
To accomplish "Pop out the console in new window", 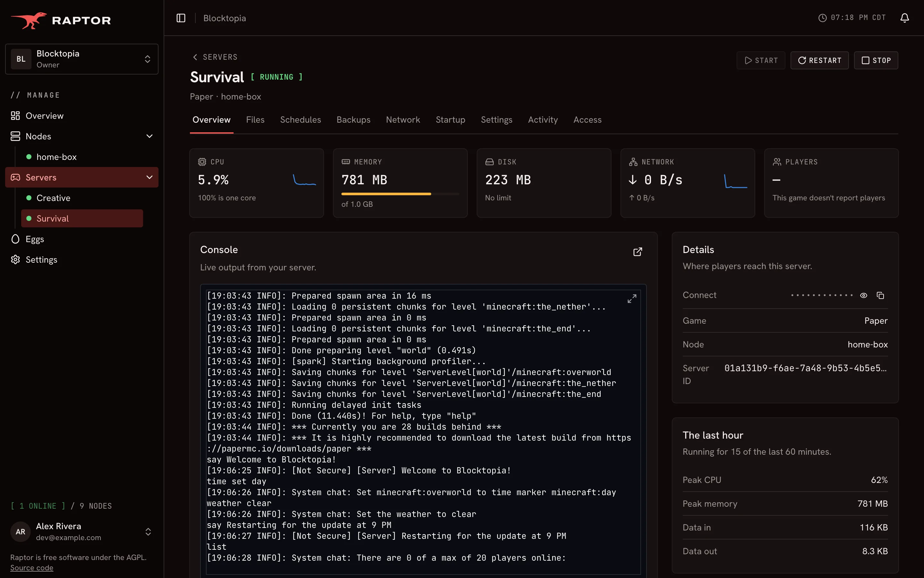I will [x=637, y=251].
